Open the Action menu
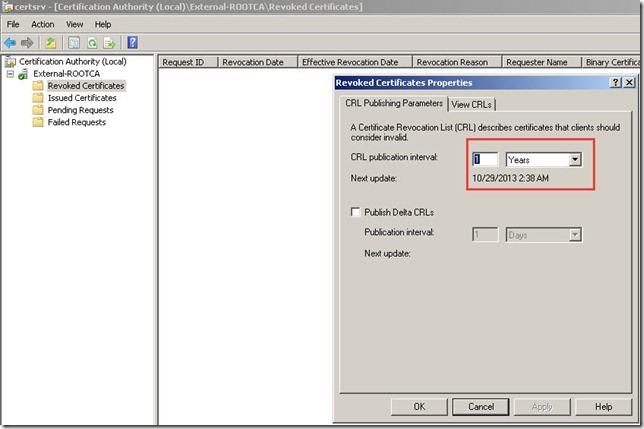 tap(42, 24)
